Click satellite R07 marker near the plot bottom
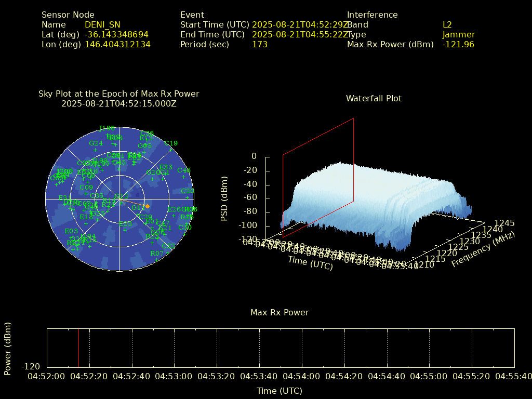The height and width of the screenshot is (399, 532). (x=156, y=259)
